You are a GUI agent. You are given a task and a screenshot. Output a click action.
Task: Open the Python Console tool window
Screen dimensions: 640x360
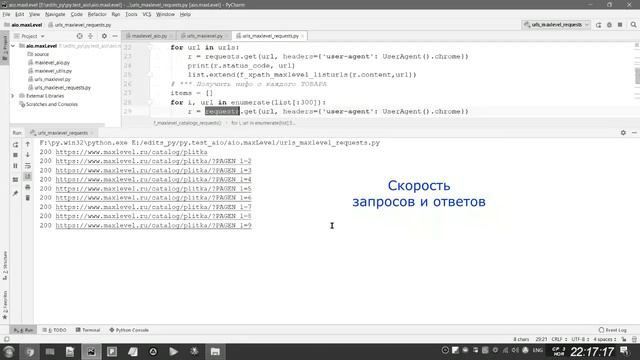click(129, 330)
